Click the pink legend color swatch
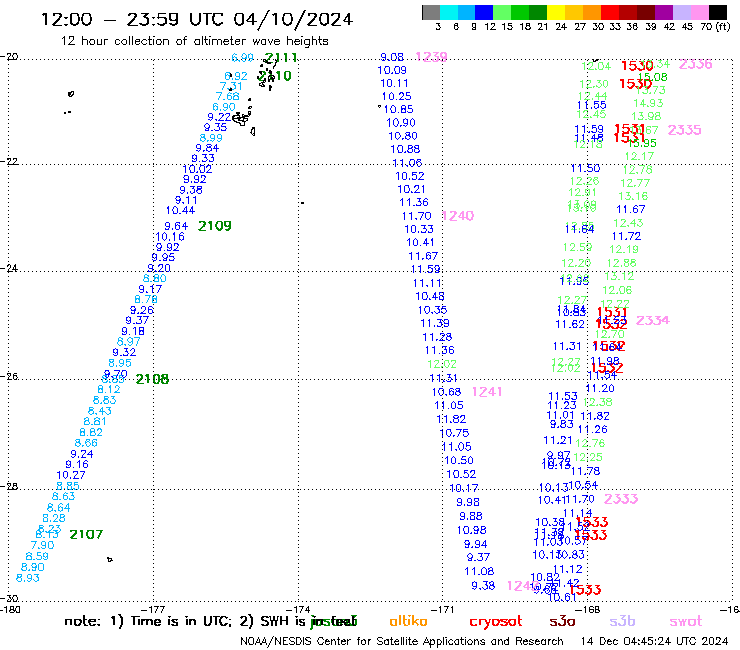The width and height of the screenshot is (740, 650). click(700, 12)
